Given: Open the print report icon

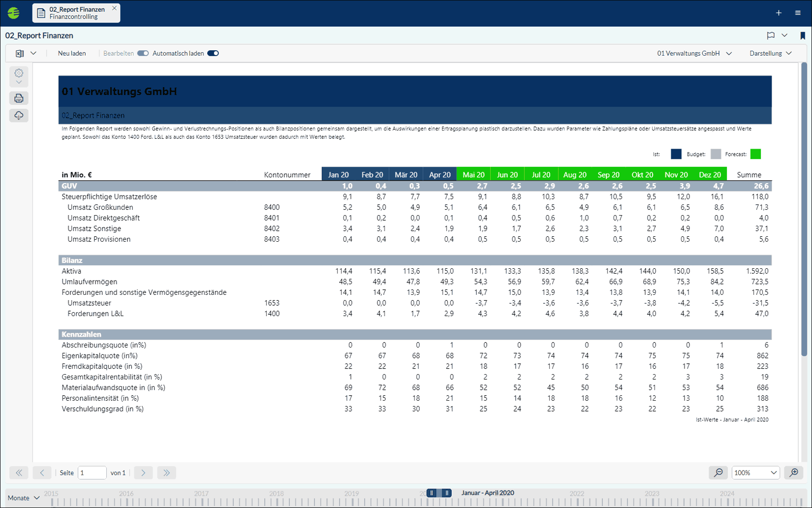Looking at the screenshot, I should pyautogui.click(x=19, y=98).
